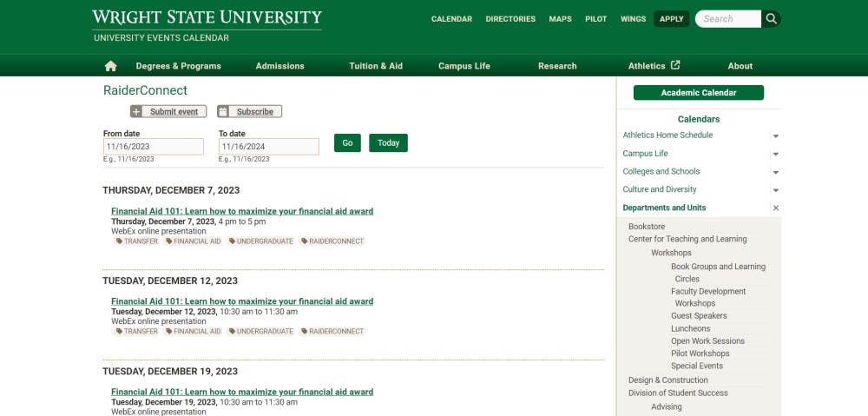Click FINANCIAL AID tag under December 12 event
The width and height of the screenshot is (868, 416).
tap(194, 331)
